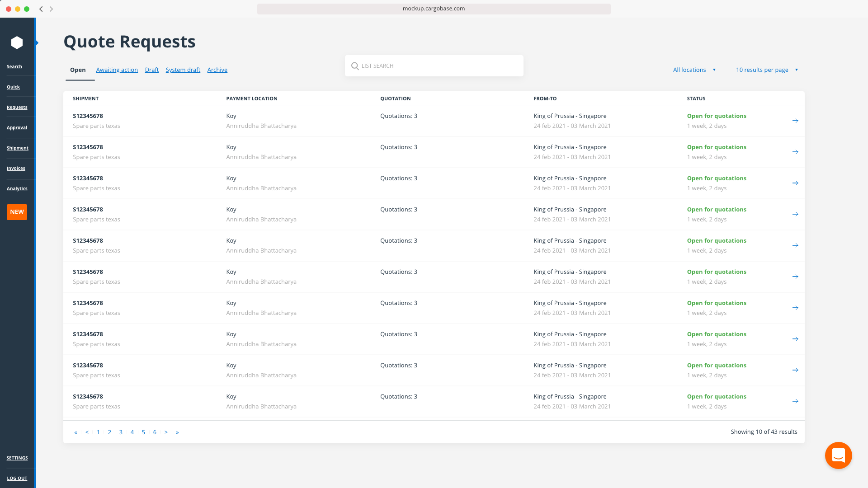Click the browser back arrow
This screenshot has height=488, width=868.
coord(41,9)
